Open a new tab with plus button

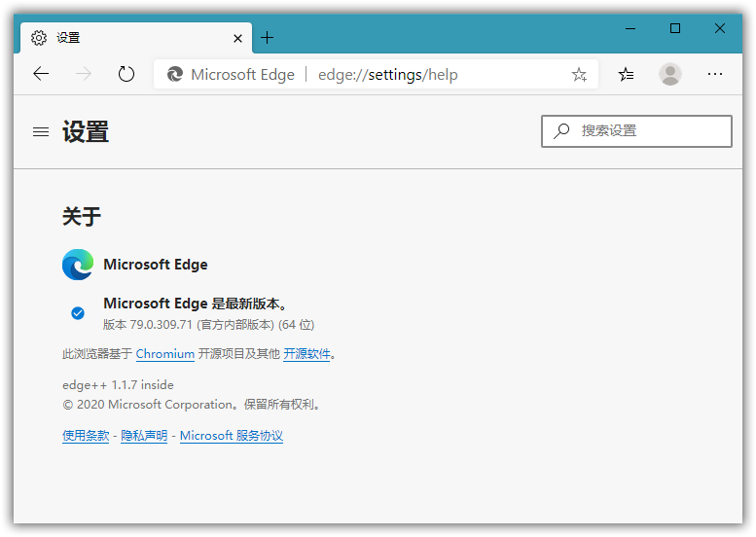click(x=268, y=38)
